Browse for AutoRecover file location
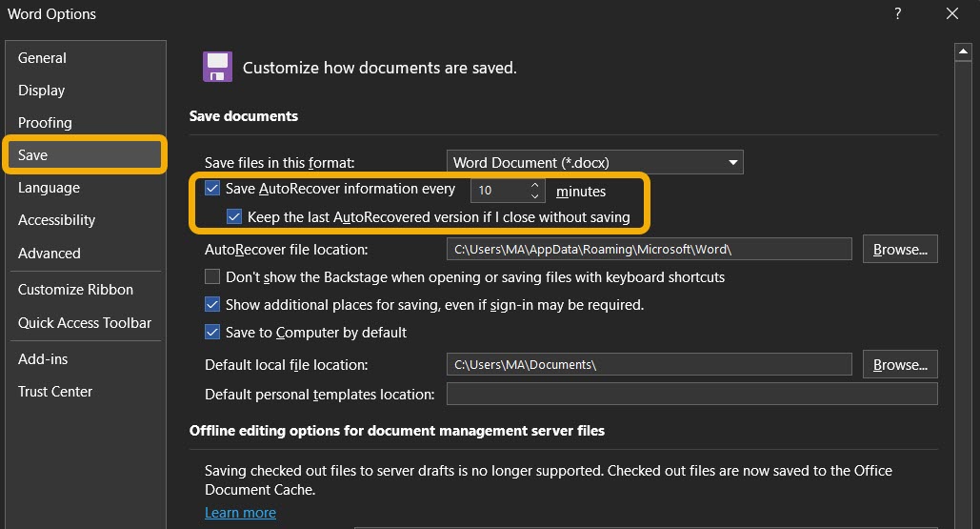Image resolution: width=980 pixels, height=529 pixels. (x=900, y=249)
